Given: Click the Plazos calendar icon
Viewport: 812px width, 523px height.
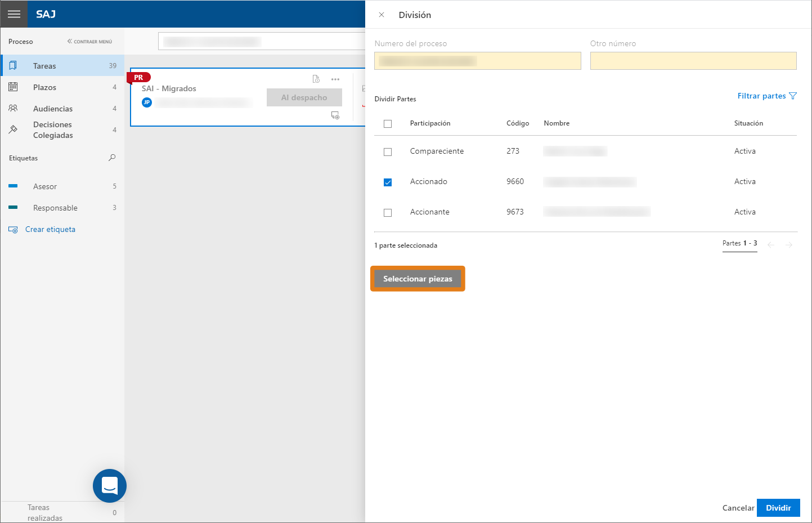Looking at the screenshot, I should pyautogui.click(x=13, y=87).
